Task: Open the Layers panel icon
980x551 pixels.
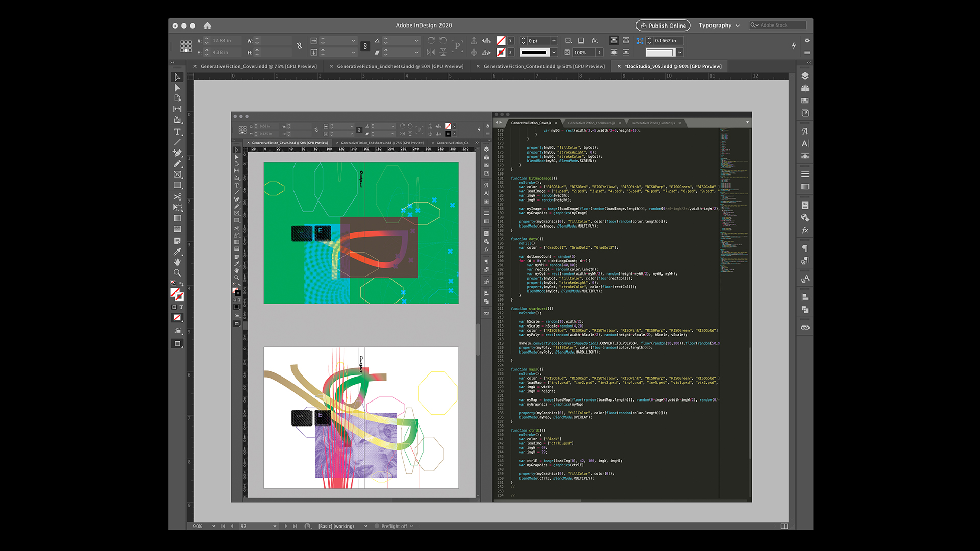Action: (x=805, y=76)
